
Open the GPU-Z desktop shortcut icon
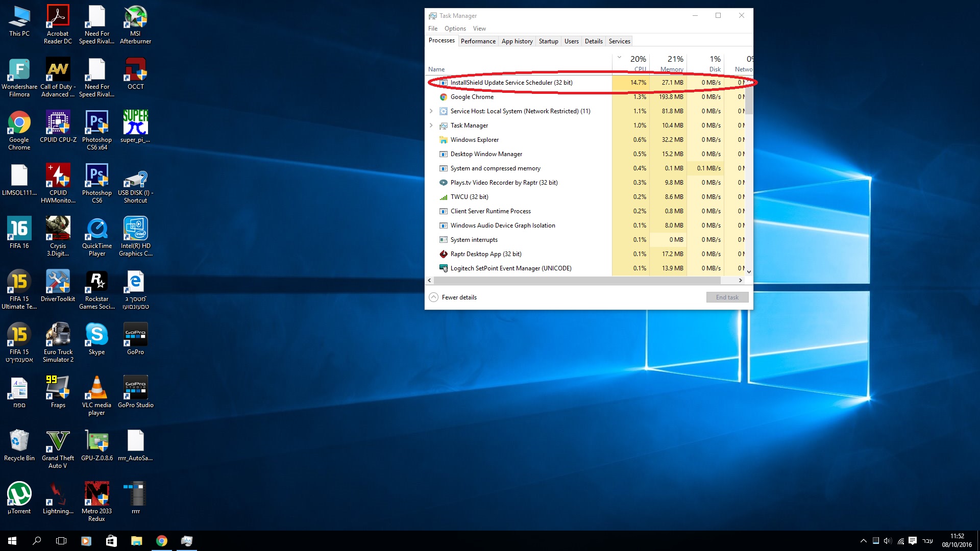(97, 445)
